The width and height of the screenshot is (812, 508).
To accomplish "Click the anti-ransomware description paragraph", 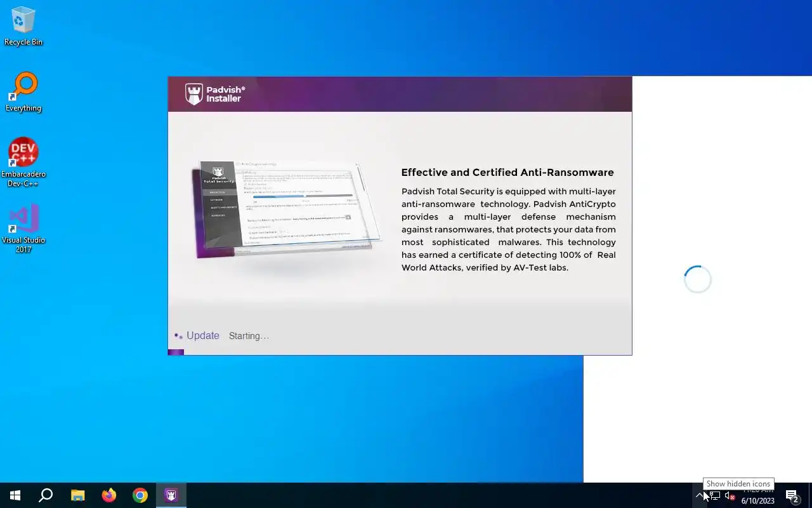I will click(509, 229).
